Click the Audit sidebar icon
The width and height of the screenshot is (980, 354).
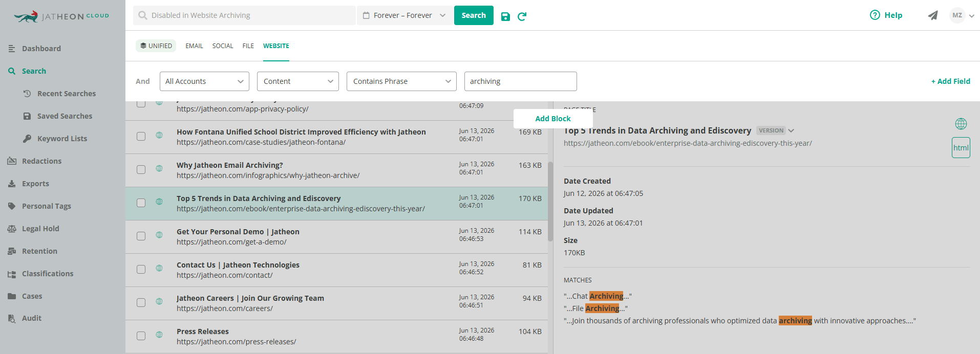click(x=12, y=318)
